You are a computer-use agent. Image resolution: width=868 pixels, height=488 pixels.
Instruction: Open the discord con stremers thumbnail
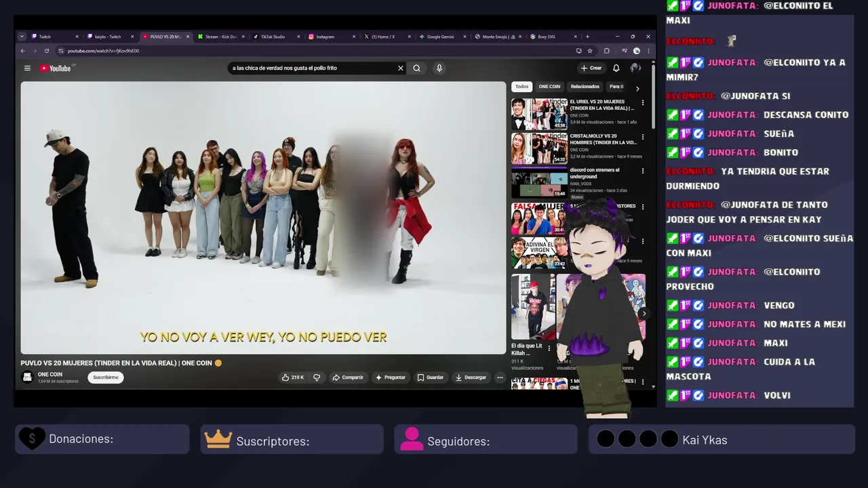point(539,182)
